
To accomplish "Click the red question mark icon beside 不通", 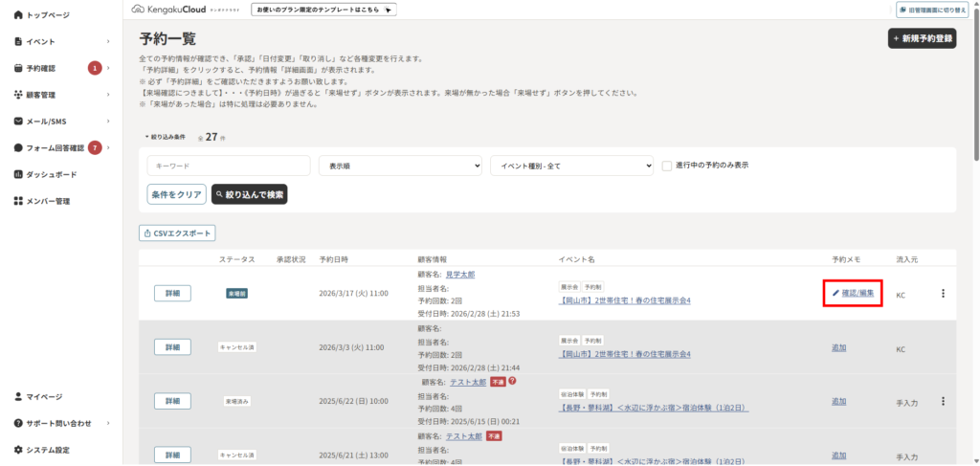I will (x=513, y=381).
